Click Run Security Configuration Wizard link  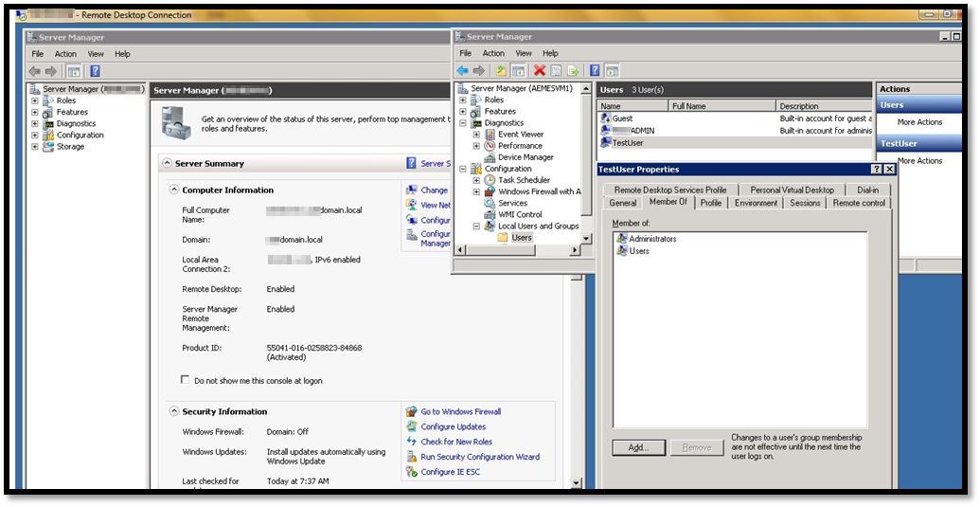(x=480, y=457)
